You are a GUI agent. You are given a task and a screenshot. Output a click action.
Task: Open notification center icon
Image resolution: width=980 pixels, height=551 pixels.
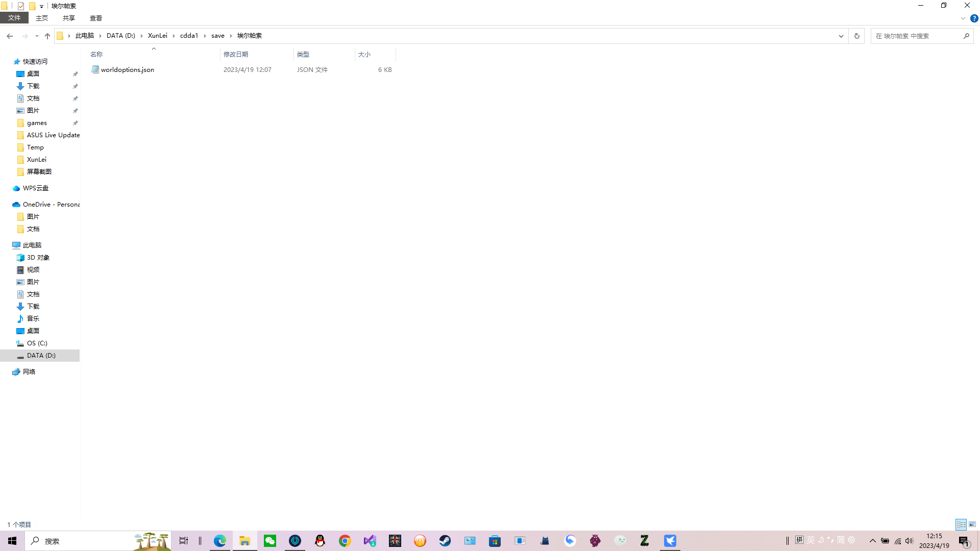pyautogui.click(x=964, y=541)
